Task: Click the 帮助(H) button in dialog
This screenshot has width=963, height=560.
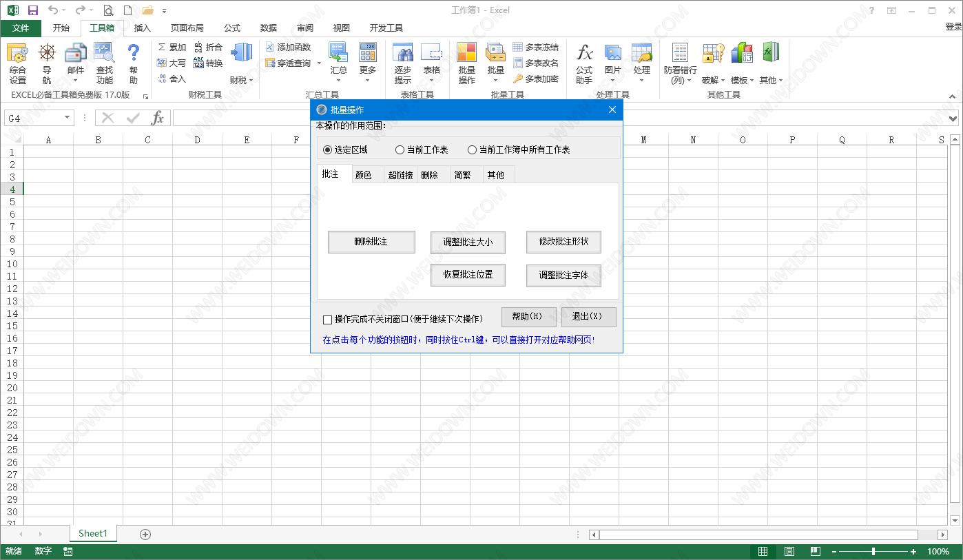Action: (x=528, y=317)
